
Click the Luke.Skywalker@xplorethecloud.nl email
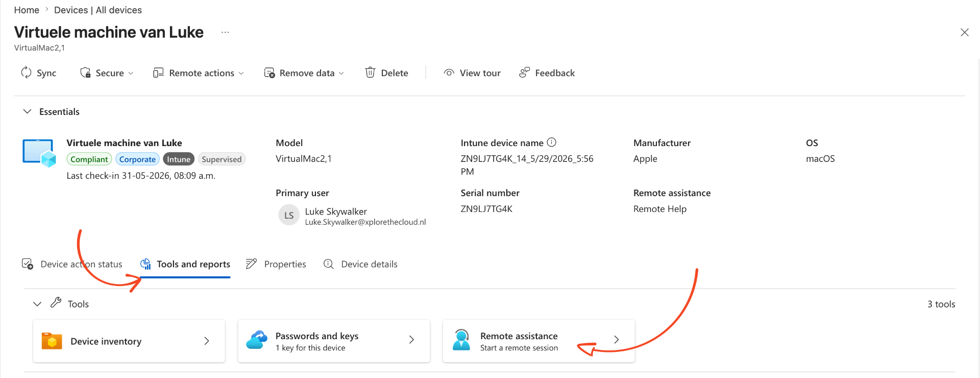[365, 222]
